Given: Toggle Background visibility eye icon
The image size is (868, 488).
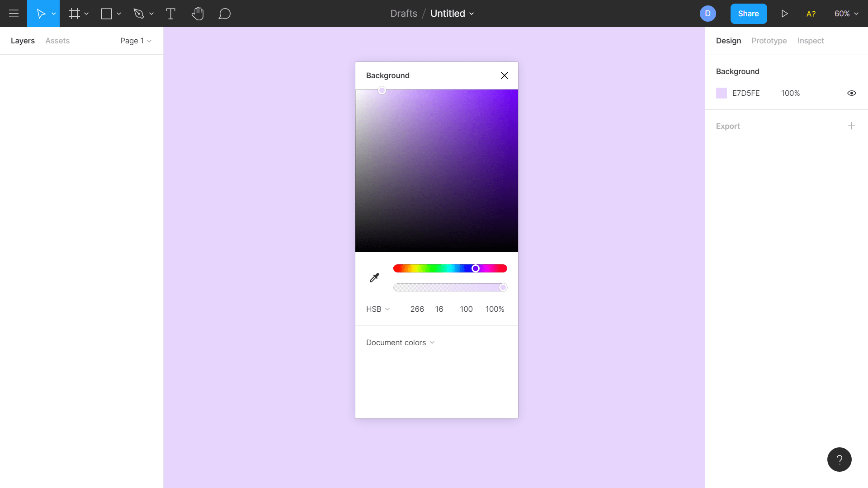Looking at the screenshot, I should [851, 93].
